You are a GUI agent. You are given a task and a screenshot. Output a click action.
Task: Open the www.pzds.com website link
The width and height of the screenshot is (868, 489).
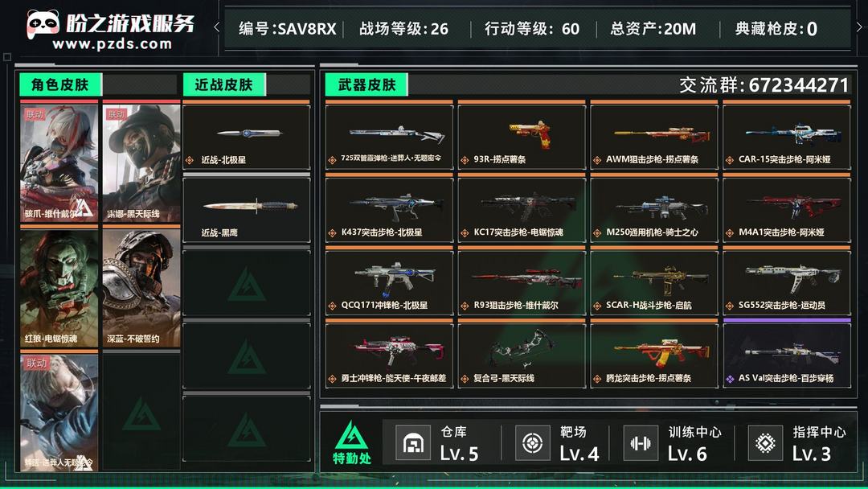click(113, 43)
